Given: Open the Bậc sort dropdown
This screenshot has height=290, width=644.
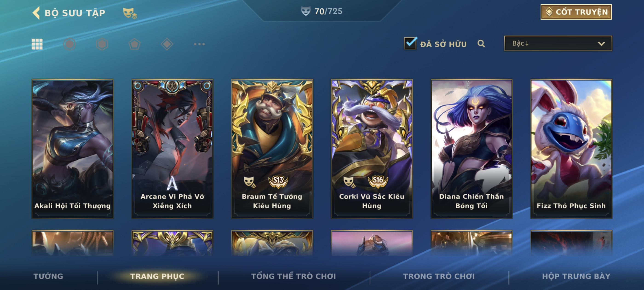Looking at the screenshot, I should pyautogui.click(x=558, y=43).
